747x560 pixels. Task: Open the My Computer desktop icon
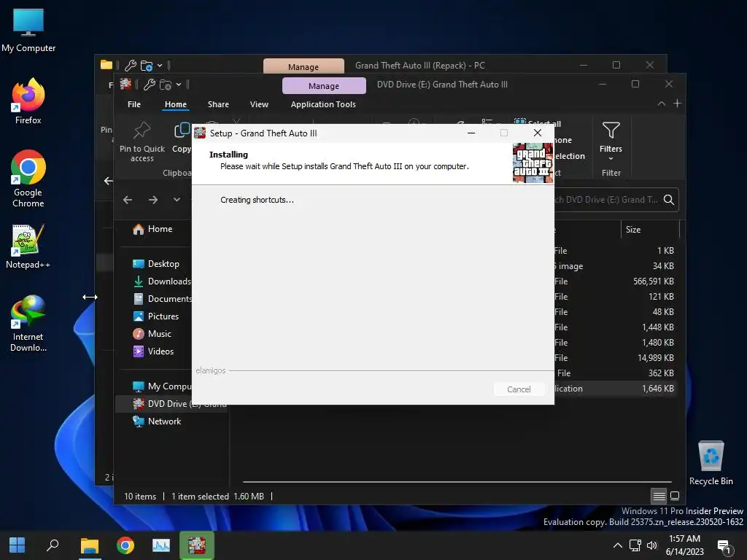tap(28, 31)
